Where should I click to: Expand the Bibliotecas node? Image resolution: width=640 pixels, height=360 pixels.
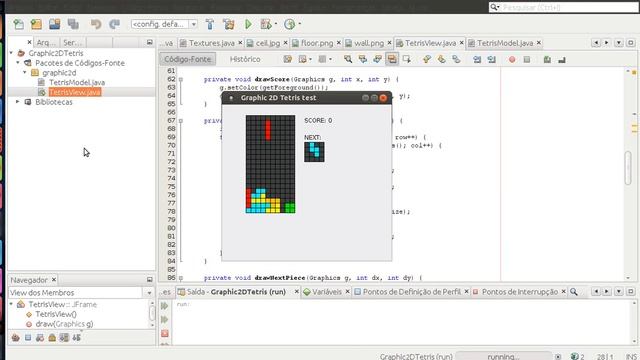[x=18, y=102]
